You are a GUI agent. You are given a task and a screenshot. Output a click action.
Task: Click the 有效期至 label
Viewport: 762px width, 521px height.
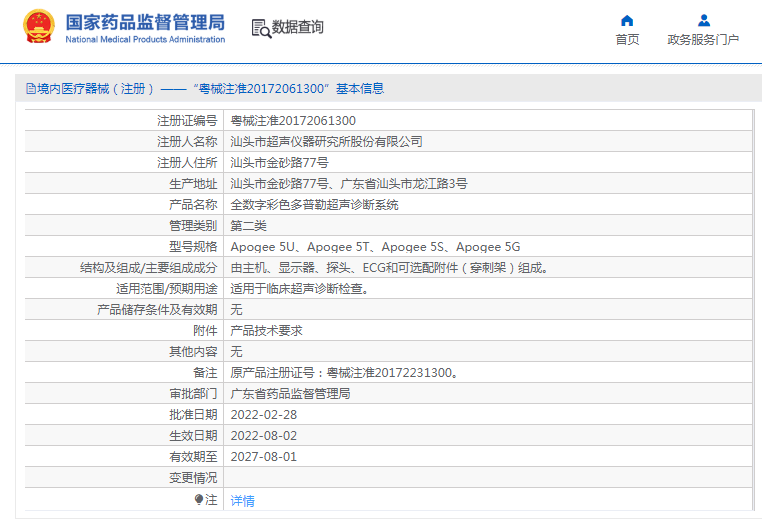click(x=193, y=457)
